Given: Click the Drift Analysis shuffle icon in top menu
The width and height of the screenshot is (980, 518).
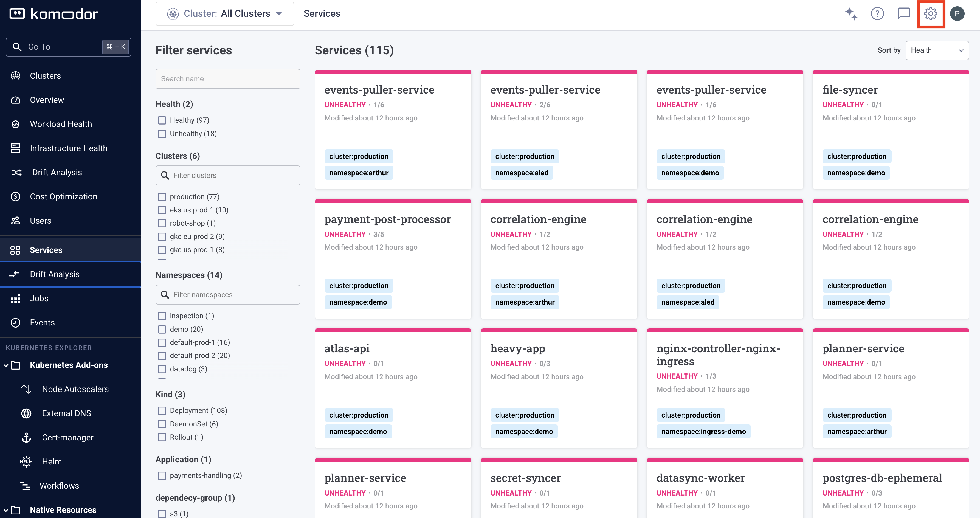Looking at the screenshot, I should [16, 173].
